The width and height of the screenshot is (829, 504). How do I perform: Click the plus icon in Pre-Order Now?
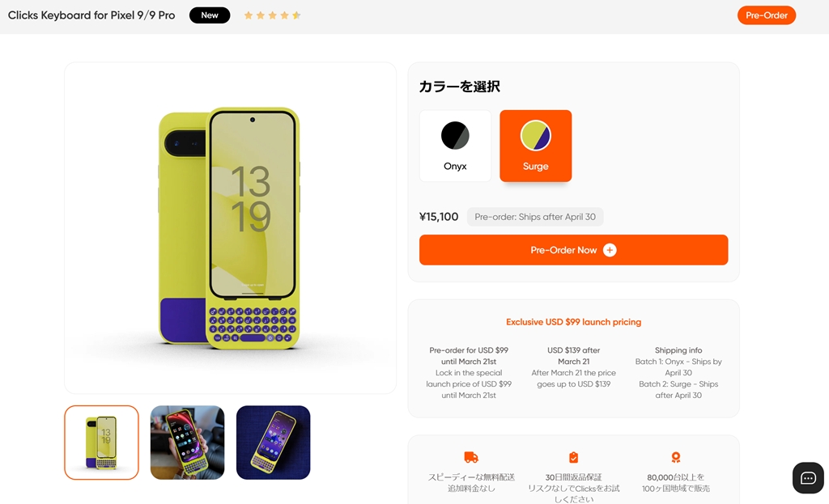click(610, 250)
